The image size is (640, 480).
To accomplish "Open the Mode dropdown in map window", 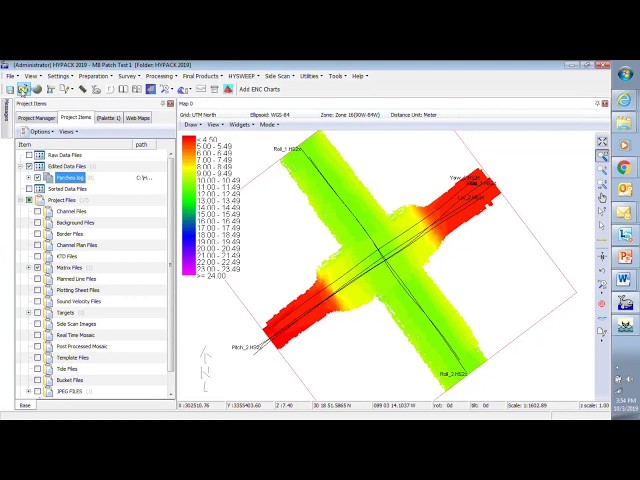I will point(269,124).
